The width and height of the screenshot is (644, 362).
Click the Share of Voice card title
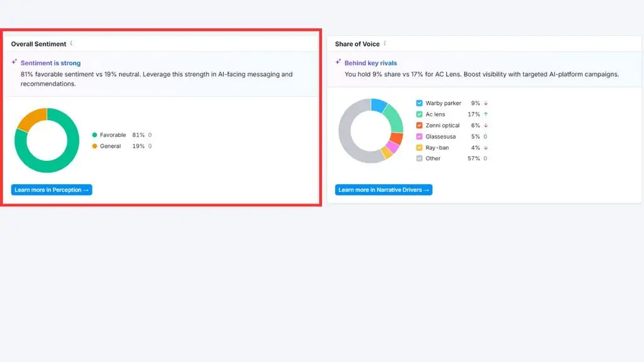[357, 44]
